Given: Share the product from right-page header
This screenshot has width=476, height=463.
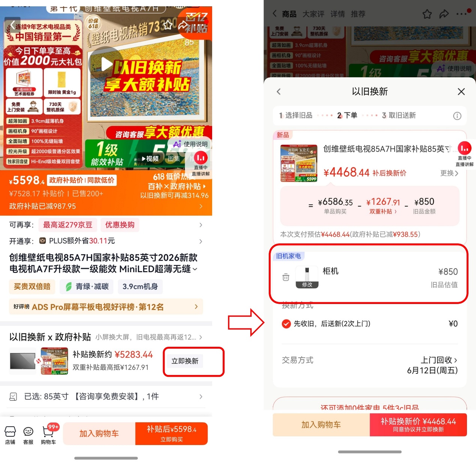Looking at the screenshot, I should (444, 14).
